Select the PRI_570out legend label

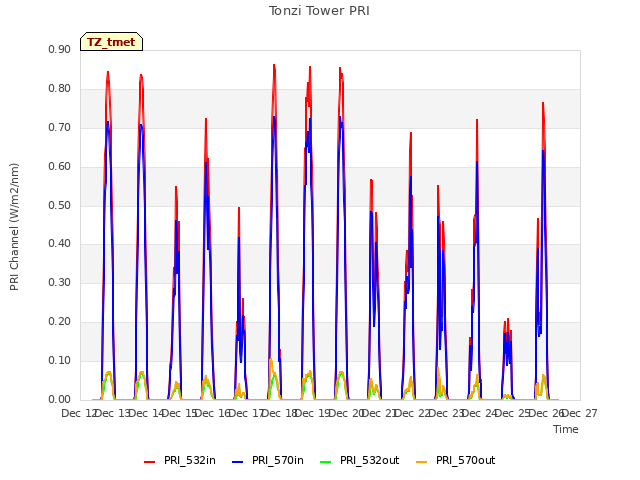(466, 460)
